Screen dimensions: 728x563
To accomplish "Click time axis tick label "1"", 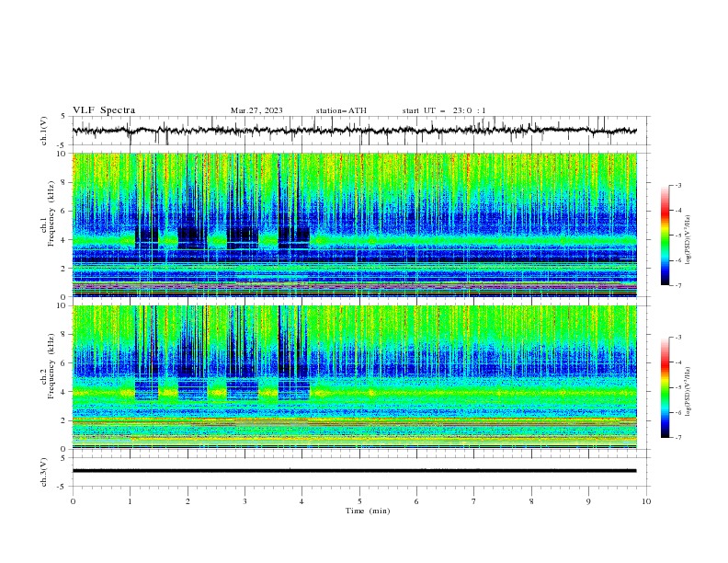I will tap(131, 501).
